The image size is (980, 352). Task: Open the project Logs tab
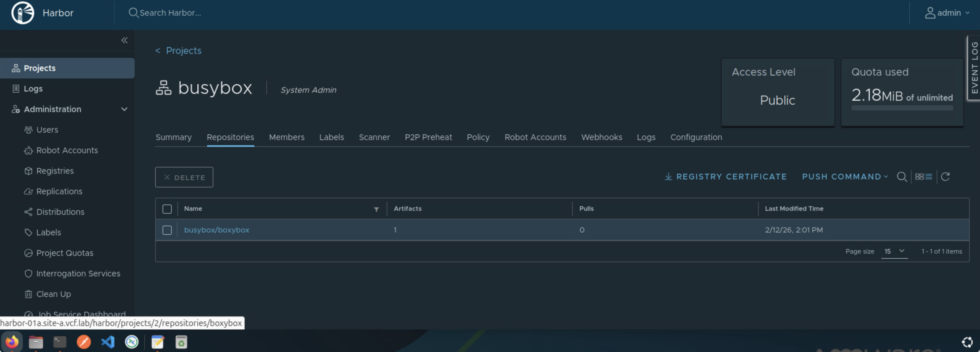[x=646, y=137]
